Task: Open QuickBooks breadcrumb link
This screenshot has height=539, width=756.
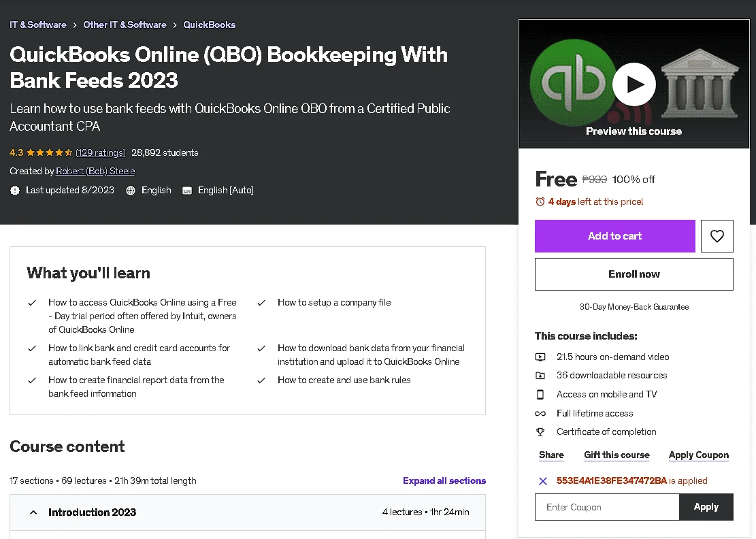Action: click(210, 24)
